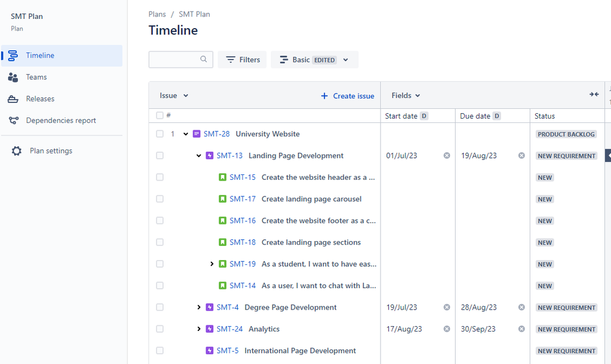Screen dimensions: 611x364
Task: Select the SMT-15 row checkbox
Action: pyautogui.click(x=160, y=177)
